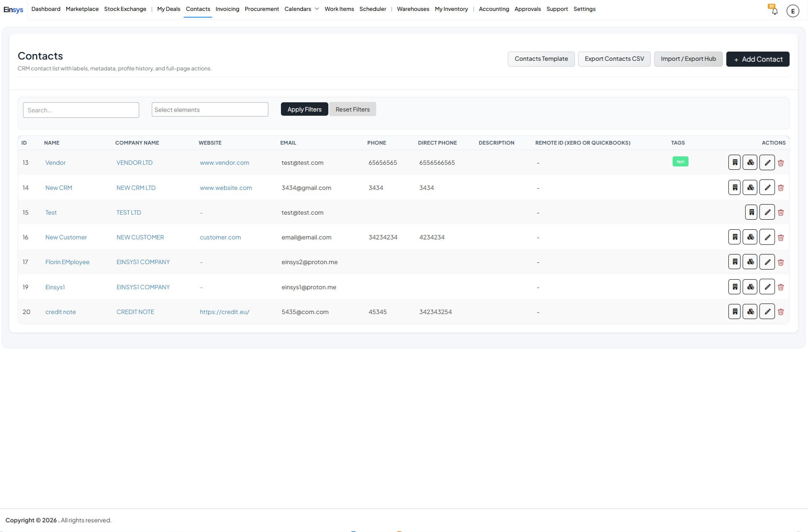The image size is (808, 532).
Task: Click the green test tag
Action: tap(680, 162)
